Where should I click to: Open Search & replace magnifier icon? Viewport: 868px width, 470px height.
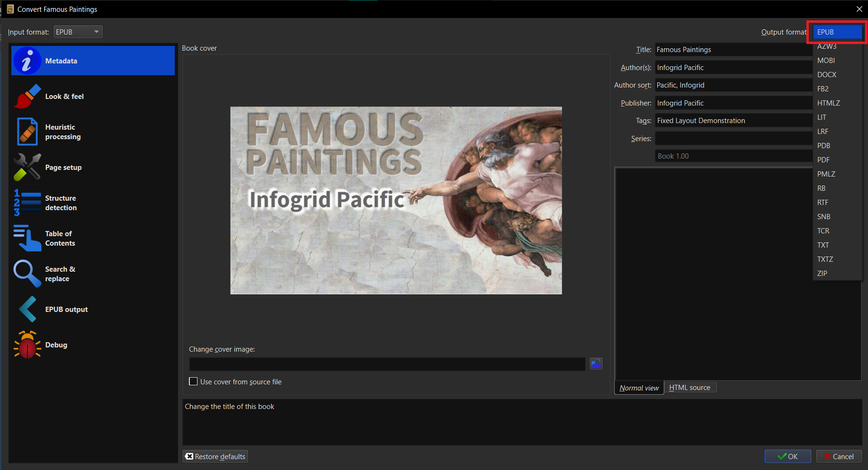[x=27, y=274]
